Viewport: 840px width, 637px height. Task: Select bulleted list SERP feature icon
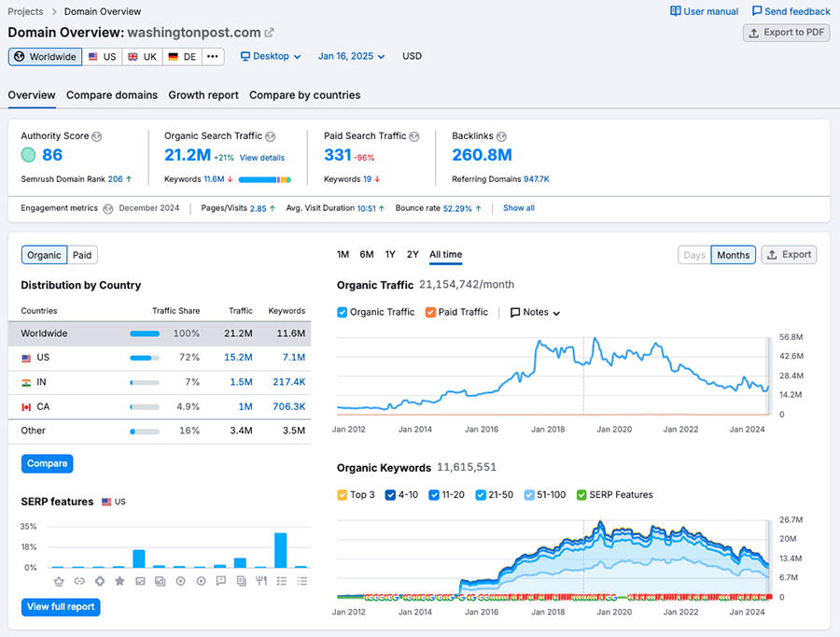click(x=302, y=581)
